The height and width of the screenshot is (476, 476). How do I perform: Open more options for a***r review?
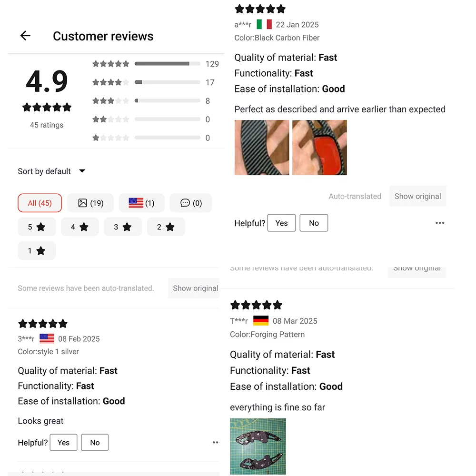coord(440,223)
